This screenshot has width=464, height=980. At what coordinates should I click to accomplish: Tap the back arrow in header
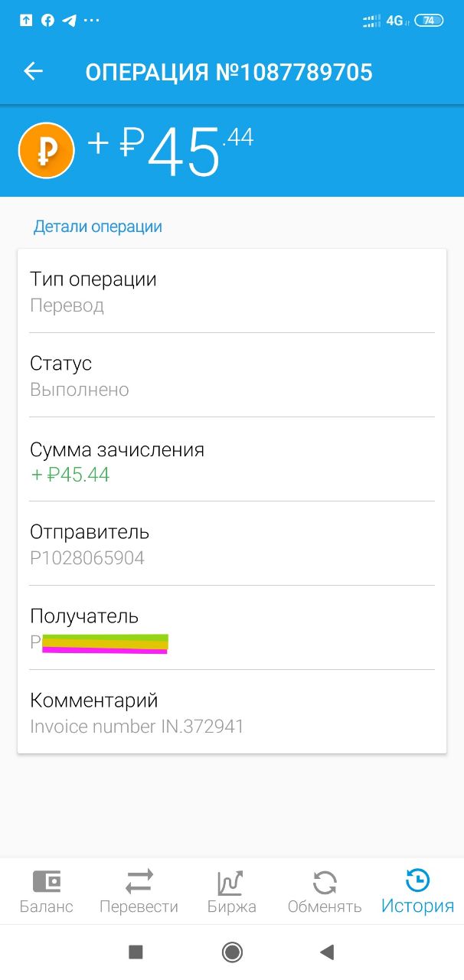click(x=33, y=72)
